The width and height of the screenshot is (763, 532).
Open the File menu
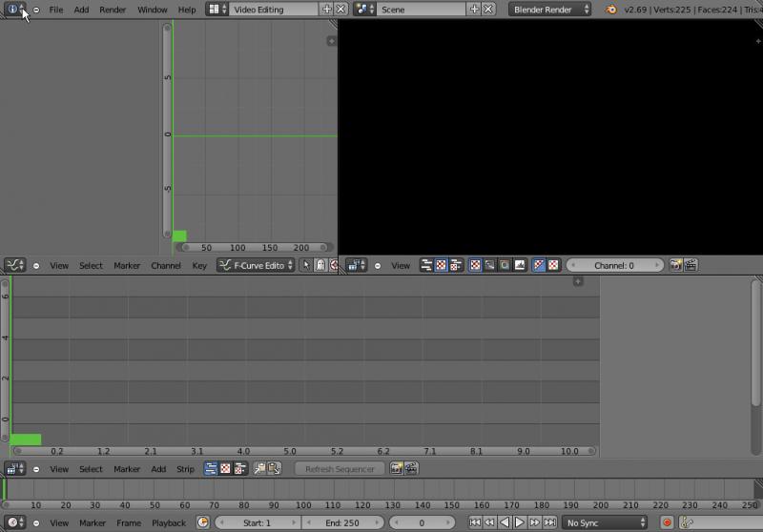point(56,10)
